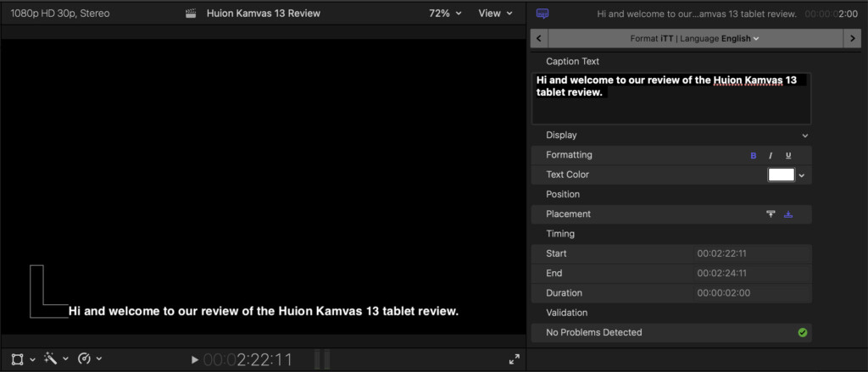Open the enhancements dropdown arrow
This screenshot has height=372, width=868.
click(x=65, y=360)
